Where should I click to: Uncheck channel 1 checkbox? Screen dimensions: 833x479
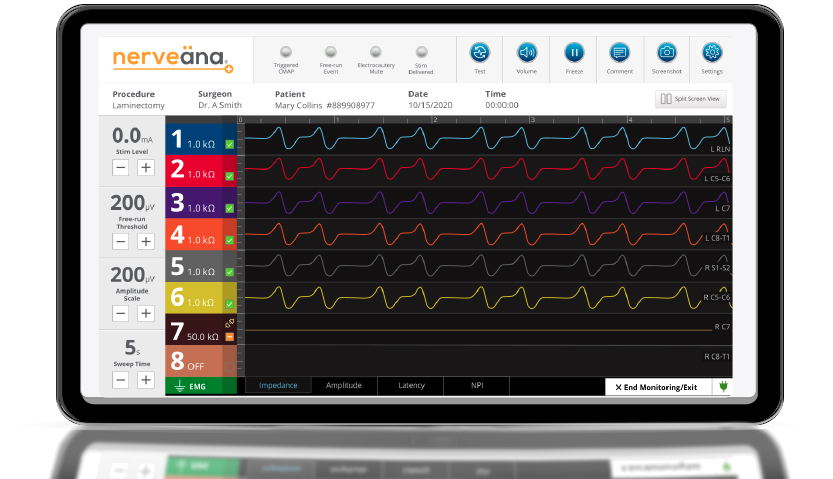click(229, 145)
